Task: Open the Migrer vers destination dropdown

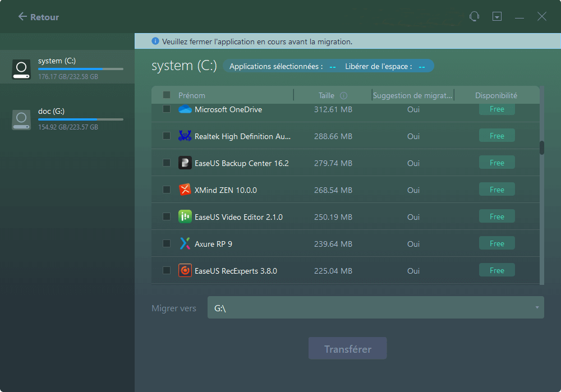Action: point(376,307)
